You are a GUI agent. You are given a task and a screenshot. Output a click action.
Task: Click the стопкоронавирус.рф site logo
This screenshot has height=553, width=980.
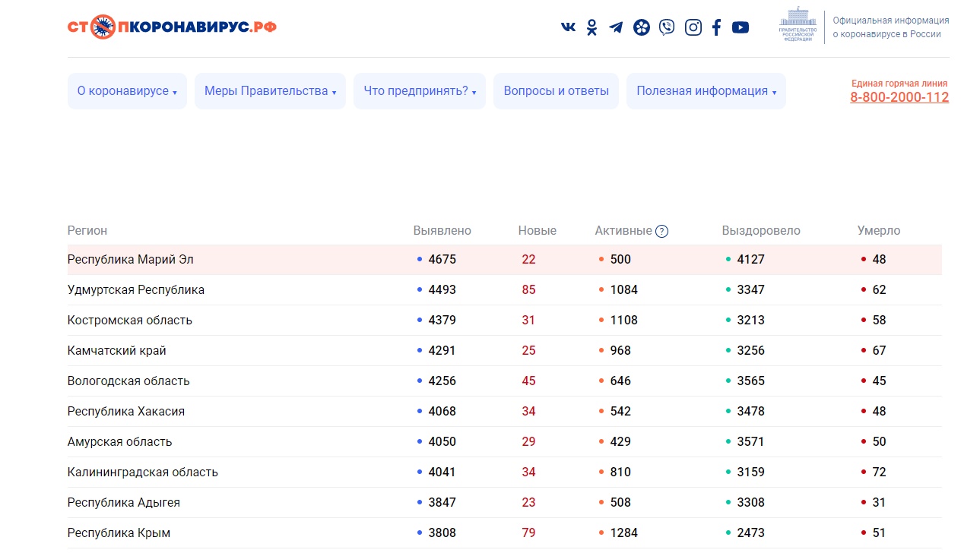click(x=172, y=27)
